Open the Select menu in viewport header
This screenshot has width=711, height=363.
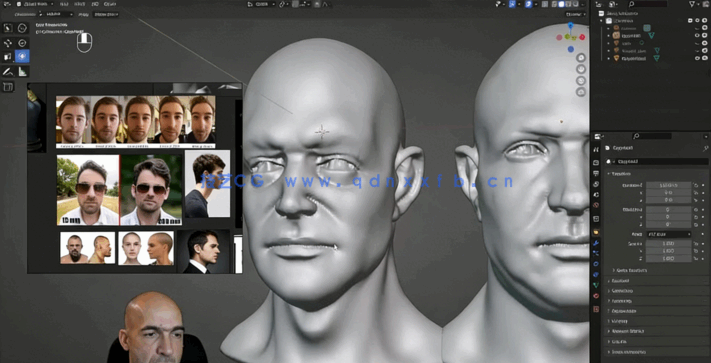coord(79,4)
